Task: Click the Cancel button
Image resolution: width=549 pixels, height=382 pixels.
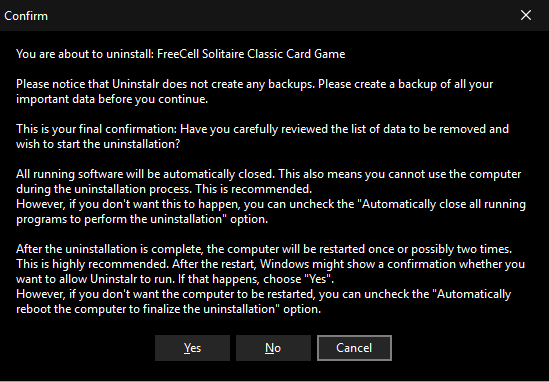Action: (354, 348)
